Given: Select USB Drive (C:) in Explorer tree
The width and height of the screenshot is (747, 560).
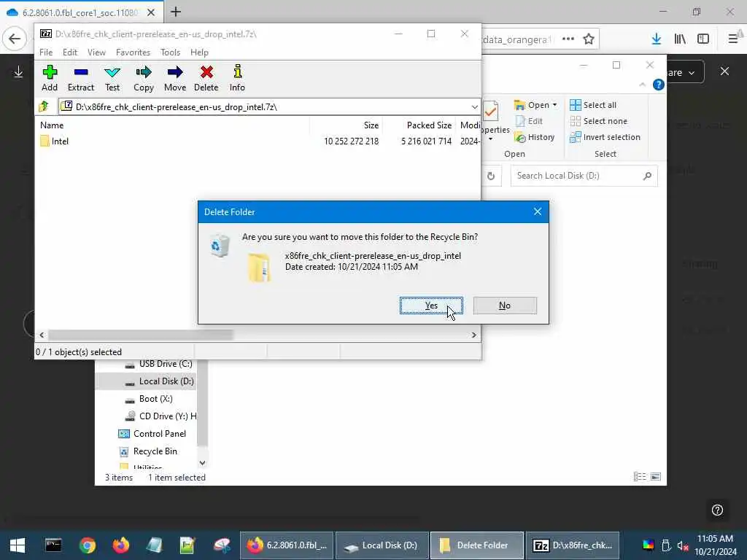Looking at the screenshot, I should (158, 364).
